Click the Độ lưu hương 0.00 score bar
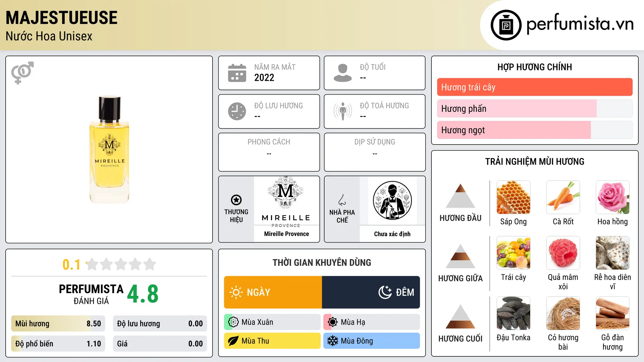Image resolution: width=644 pixels, height=362 pixels. coord(160,324)
